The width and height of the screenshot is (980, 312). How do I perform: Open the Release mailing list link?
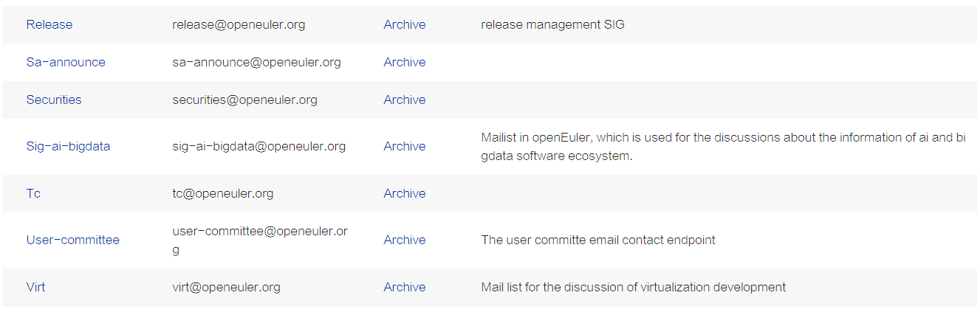[49, 24]
